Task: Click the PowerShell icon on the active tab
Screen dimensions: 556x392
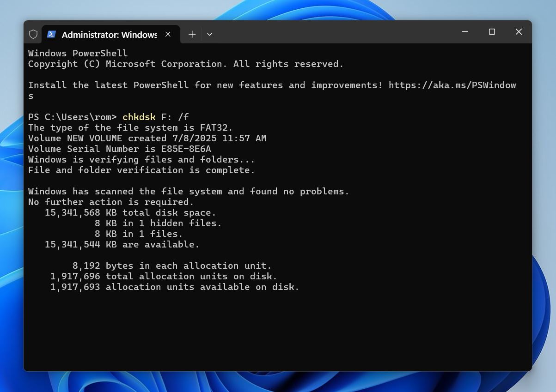Action: click(x=51, y=34)
